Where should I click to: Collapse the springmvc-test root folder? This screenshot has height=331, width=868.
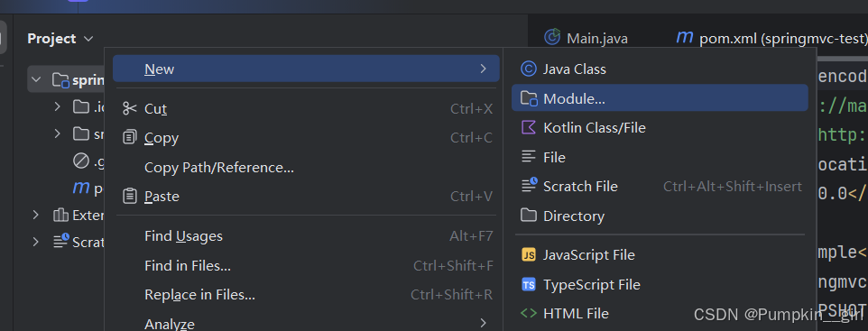(x=36, y=79)
